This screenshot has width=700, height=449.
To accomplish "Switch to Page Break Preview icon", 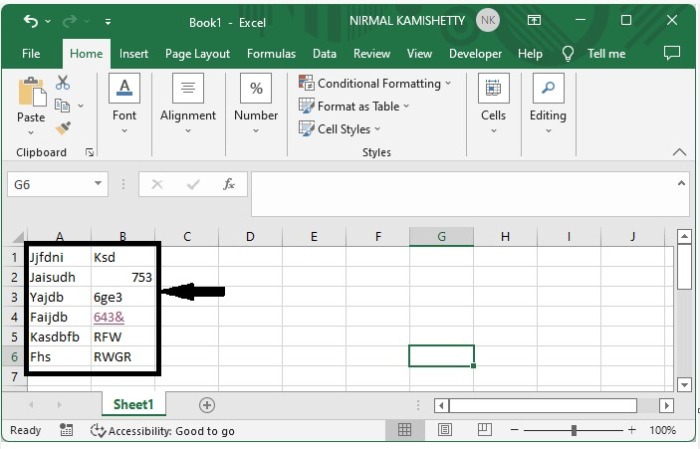I will coord(484,430).
